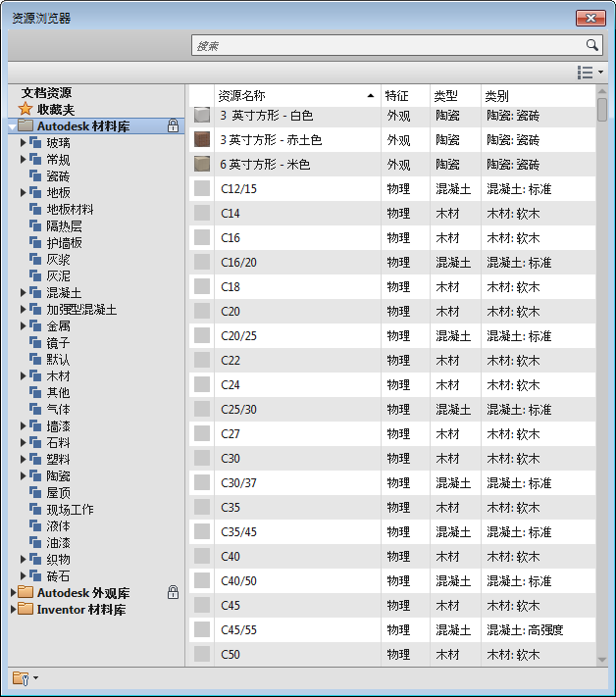Select the 气体 category icon
This screenshot has width=616, height=697.
pos(35,410)
